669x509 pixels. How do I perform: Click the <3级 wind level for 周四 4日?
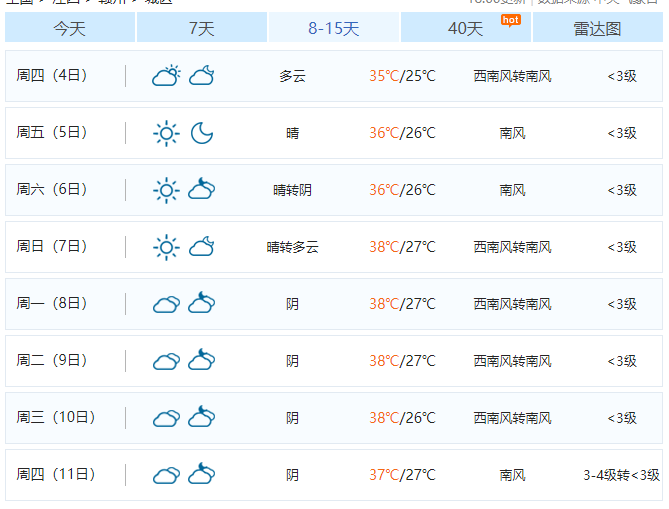(622, 76)
